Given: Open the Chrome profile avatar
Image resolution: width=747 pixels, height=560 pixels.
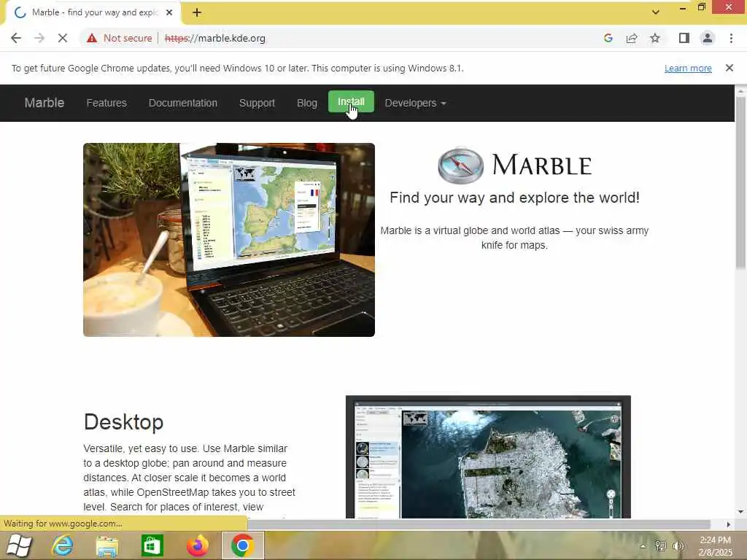Looking at the screenshot, I should [x=708, y=38].
